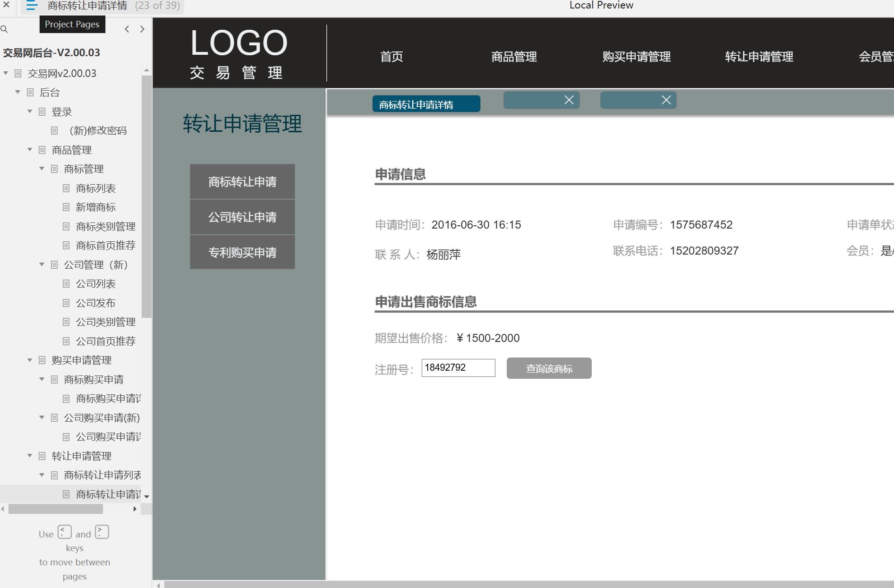Viewport: 894px width, 588px height.
Task: Click the LOGO 交易管理 image
Action: tap(238, 53)
